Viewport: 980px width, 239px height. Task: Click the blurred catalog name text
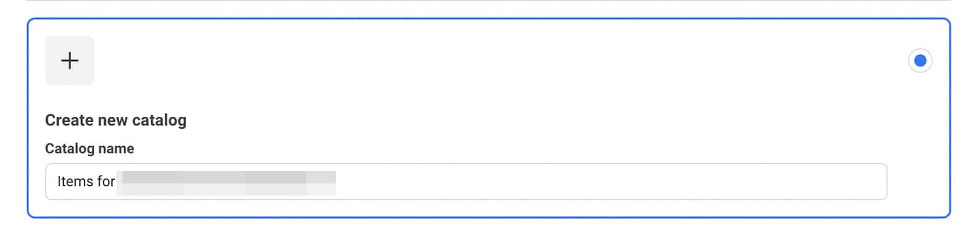pyautogui.click(x=228, y=183)
